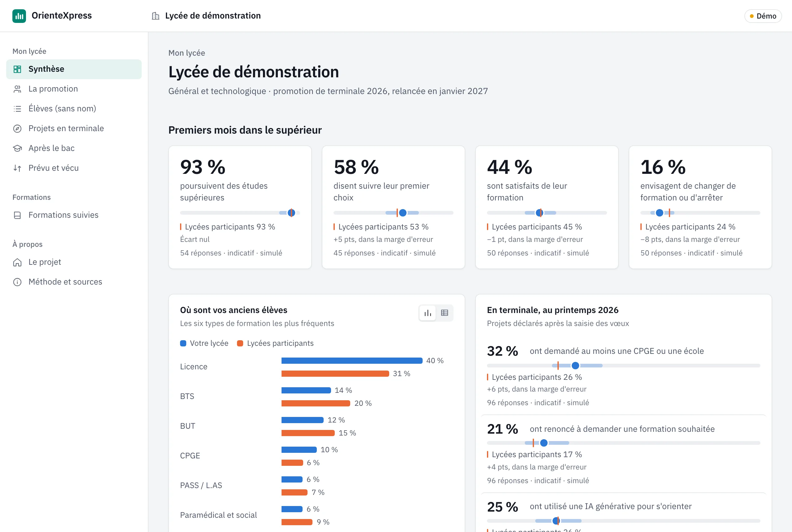Click the Prévu et vécu arrows icon
This screenshot has width=792, height=532.
pyautogui.click(x=17, y=168)
